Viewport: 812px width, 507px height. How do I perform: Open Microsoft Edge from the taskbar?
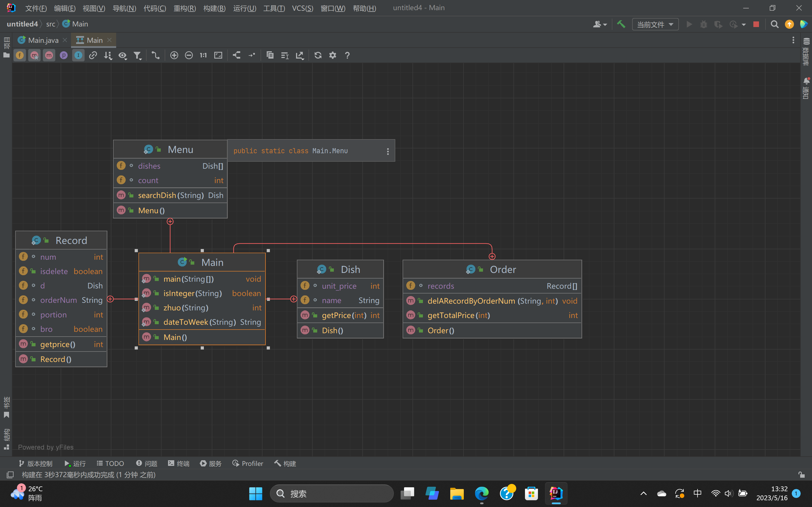point(482,493)
